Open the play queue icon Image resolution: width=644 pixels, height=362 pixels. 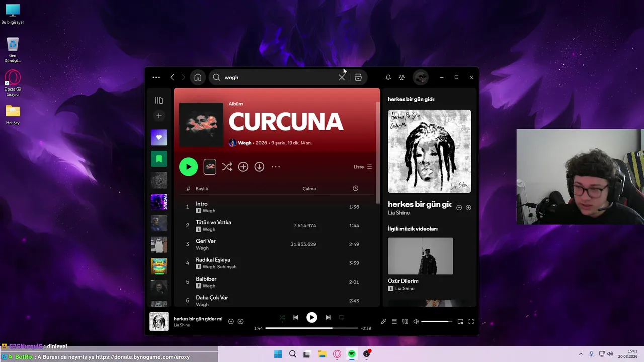pyautogui.click(x=394, y=321)
